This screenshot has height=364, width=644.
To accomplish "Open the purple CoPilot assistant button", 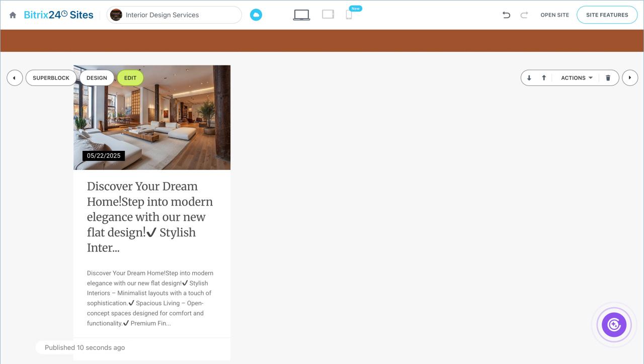I will (614, 324).
